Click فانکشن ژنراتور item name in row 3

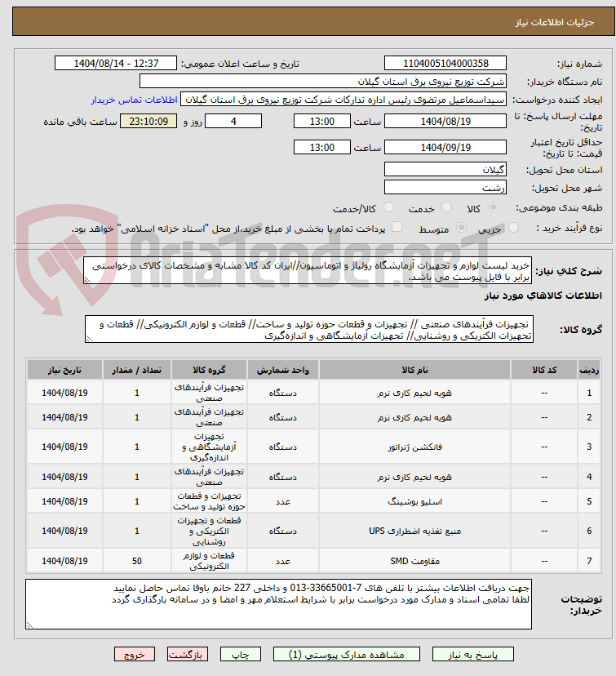click(414, 447)
